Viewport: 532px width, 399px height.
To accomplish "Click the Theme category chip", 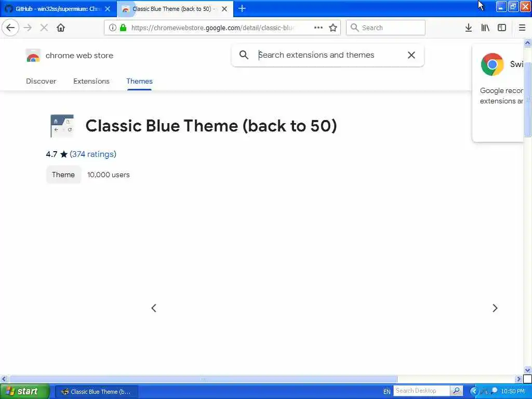I will pyautogui.click(x=63, y=175).
